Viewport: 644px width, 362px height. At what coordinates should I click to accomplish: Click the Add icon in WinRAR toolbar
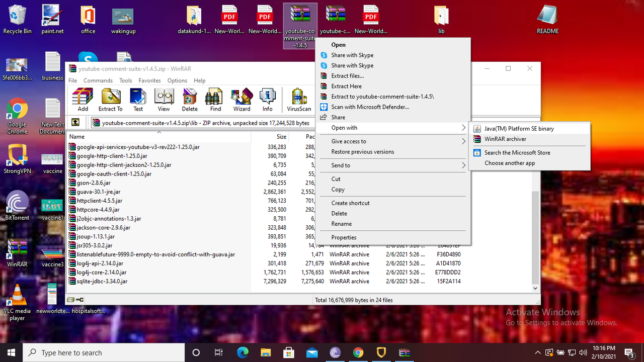click(83, 100)
